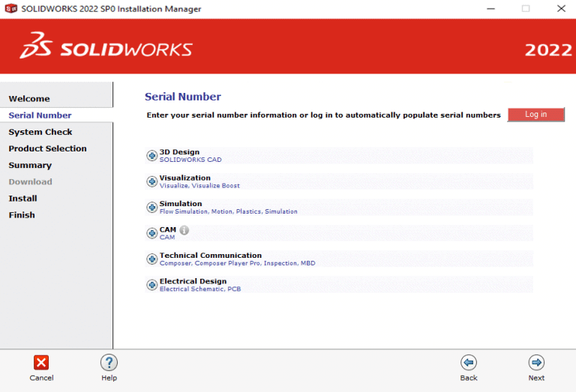Click the Back label
Viewport: 576px width, 392px height.
469,378
